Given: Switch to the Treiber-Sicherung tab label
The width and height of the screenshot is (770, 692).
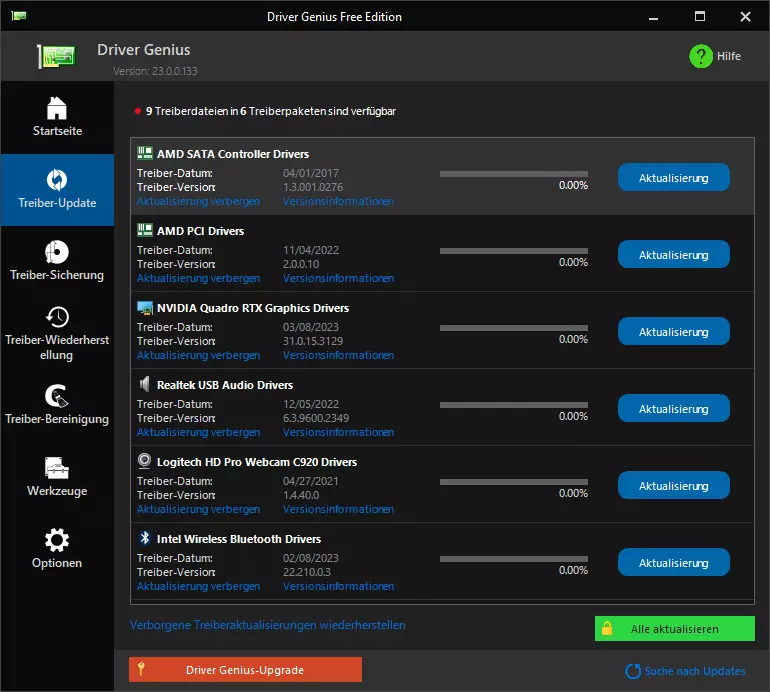Looking at the screenshot, I should coord(57,275).
